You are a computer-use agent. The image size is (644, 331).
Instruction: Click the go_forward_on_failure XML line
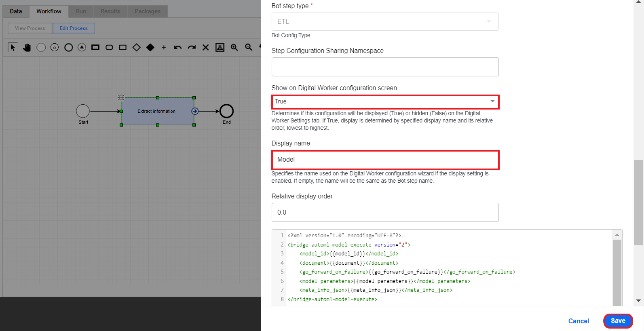tap(407, 272)
